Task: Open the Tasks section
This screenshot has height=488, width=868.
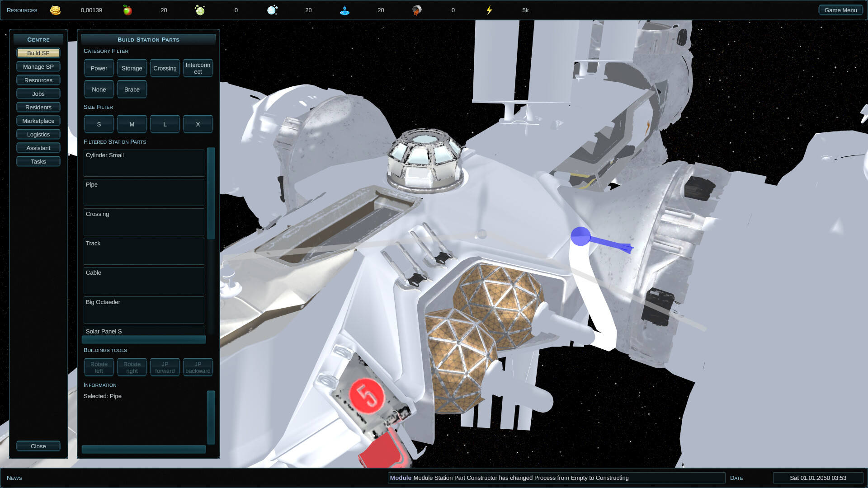Action: pyautogui.click(x=38, y=161)
